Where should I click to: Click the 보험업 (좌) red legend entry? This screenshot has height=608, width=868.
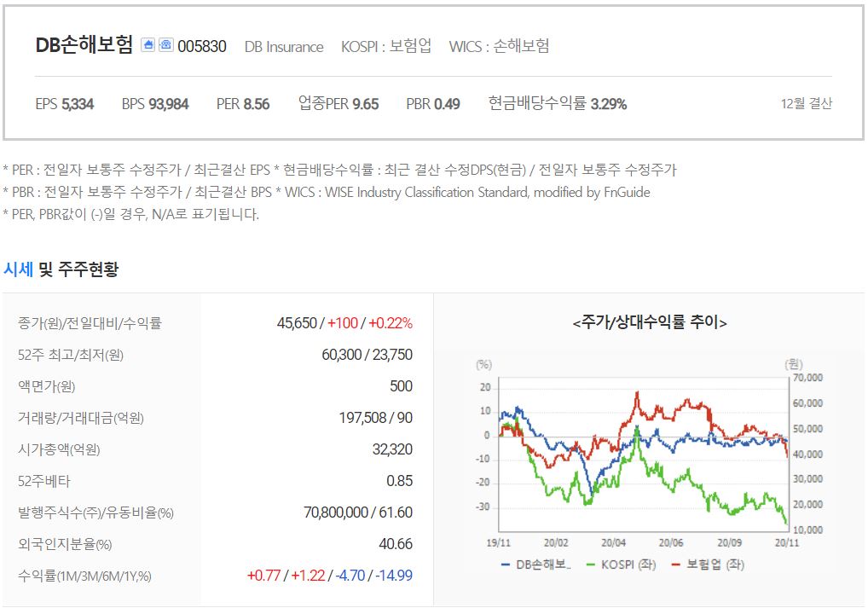click(x=708, y=565)
